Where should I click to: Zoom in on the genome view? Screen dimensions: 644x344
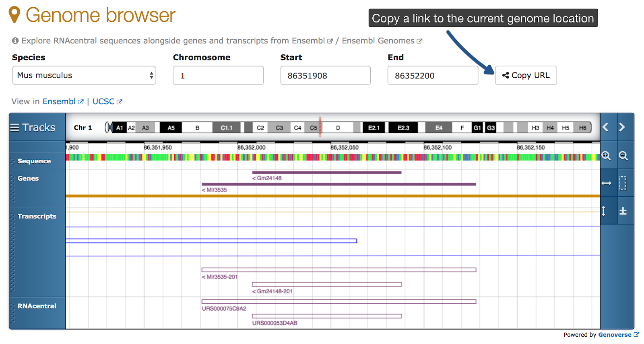coord(606,156)
